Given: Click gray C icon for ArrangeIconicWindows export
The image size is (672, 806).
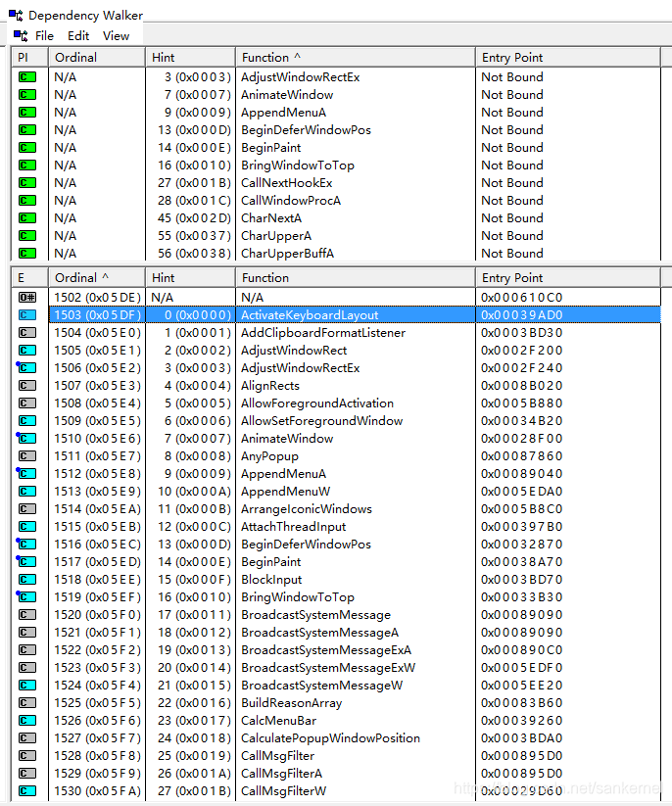Looking at the screenshot, I should [27, 509].
